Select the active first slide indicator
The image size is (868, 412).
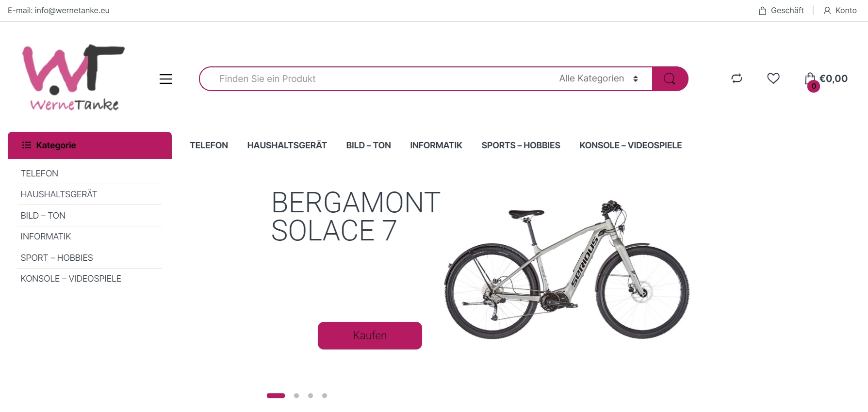[276, 396]
